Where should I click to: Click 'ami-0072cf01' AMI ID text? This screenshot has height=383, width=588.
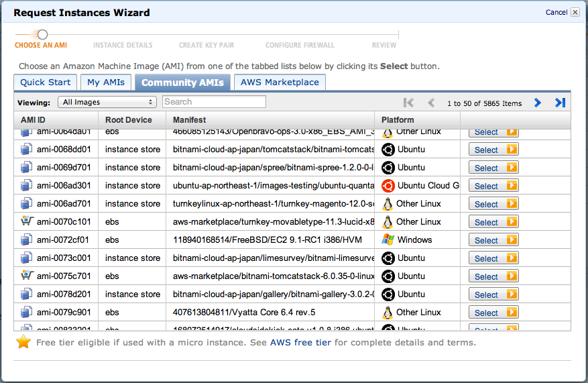(x=63, y=240)
